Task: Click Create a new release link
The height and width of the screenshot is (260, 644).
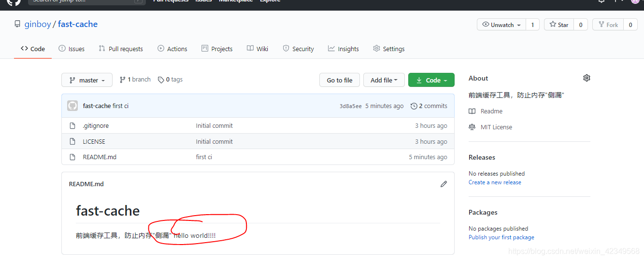Action: (495, 182)
